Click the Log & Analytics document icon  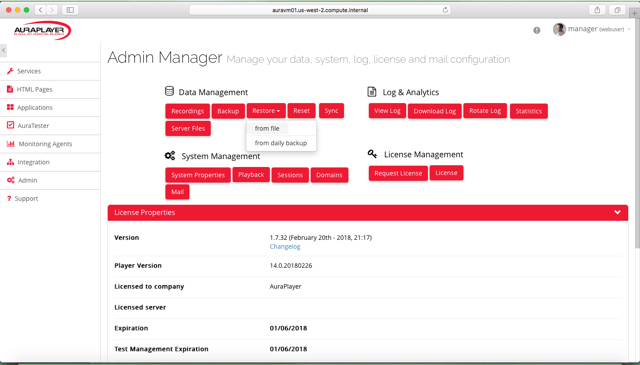[371, 92]
